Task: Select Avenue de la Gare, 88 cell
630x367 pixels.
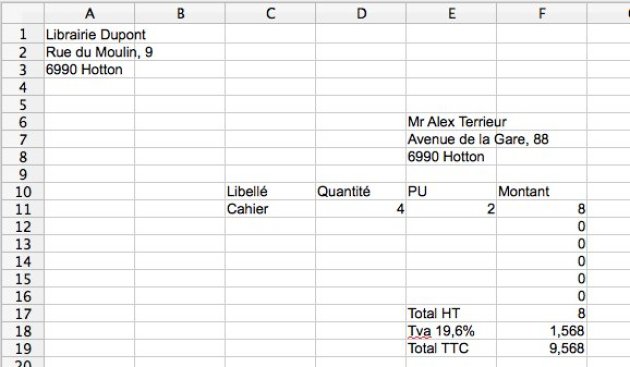Action: (451, 139)
